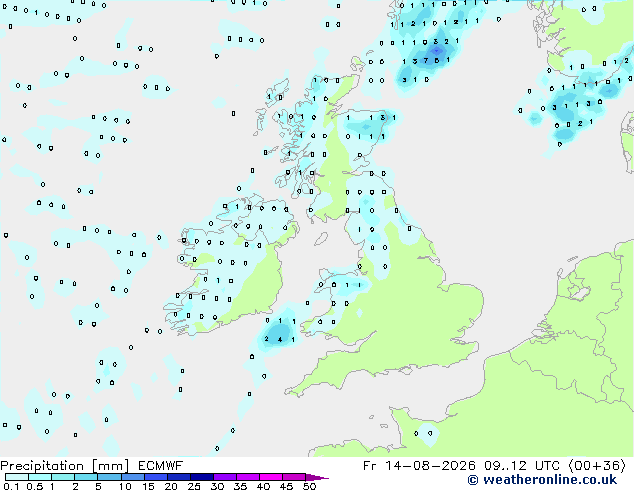The height and width of the screenshot is (490, 634).
Task: Pick the 15–20 mm legend color swatch
Action: (156, 477)
